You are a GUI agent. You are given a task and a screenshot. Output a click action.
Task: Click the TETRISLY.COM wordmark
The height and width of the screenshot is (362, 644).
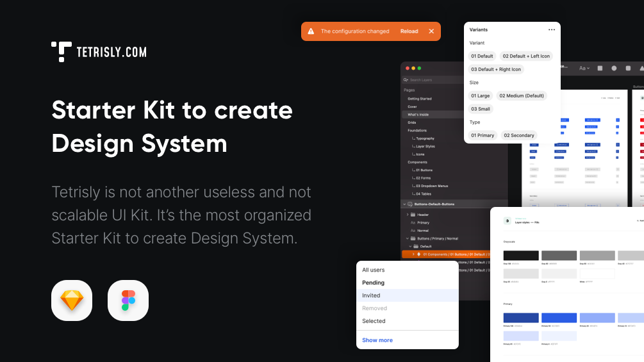pyautogui.click(x=111, y=52)
